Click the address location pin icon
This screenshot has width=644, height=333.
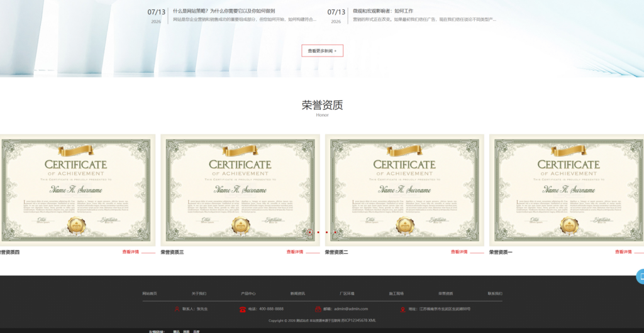[x=402, y=309]
